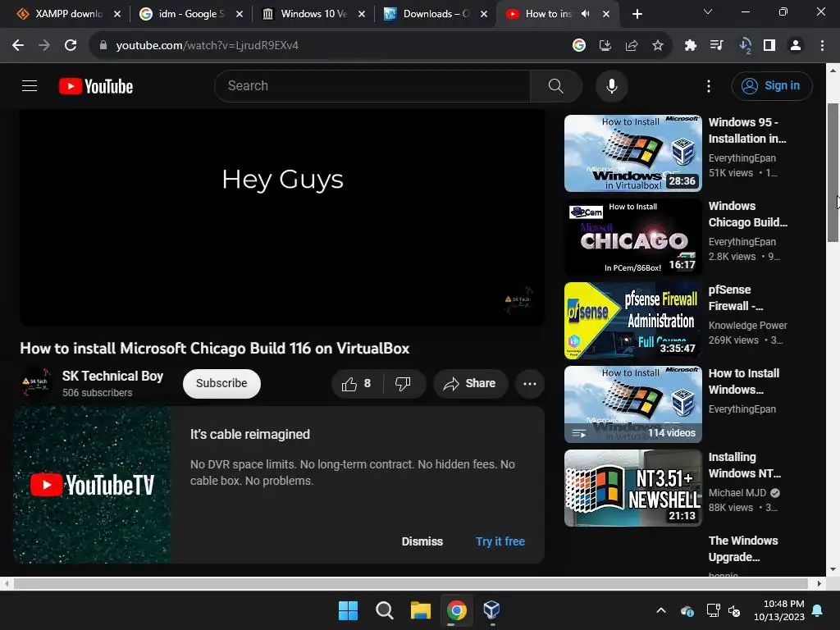Open the Chrome profile avatar icon
The height and width of the screenshot is (630, 840).
[x=796, y=46]
